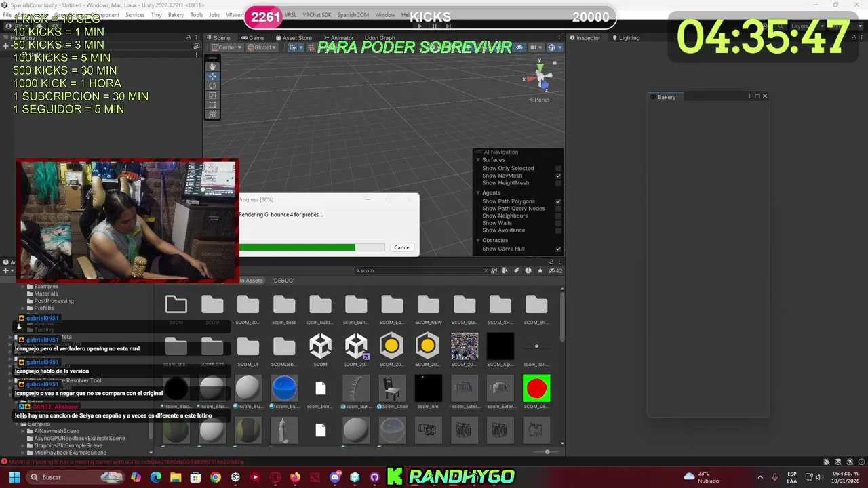This screenshot has width=868, height=488.
Task: Open the scene camera settings icon
Action: [535, 47]
